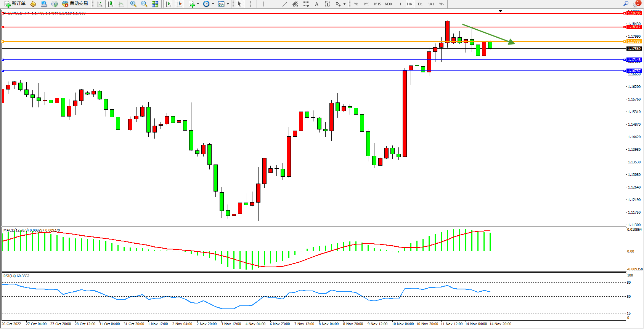Zoom in on the chart
Image resolution: width=644 pixels, height=329 pixels.
point(133,4)
